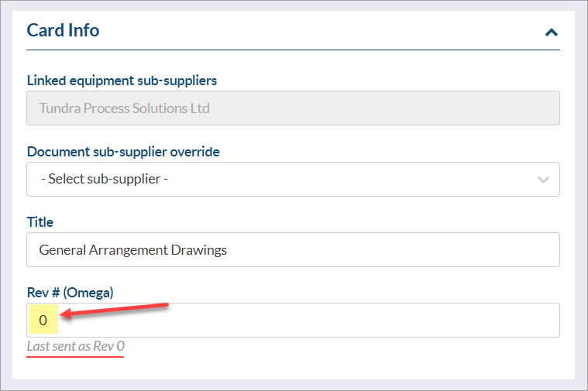
Task: Click the 'Rev # (Omega)' field label
Action: tap(70, 292)
